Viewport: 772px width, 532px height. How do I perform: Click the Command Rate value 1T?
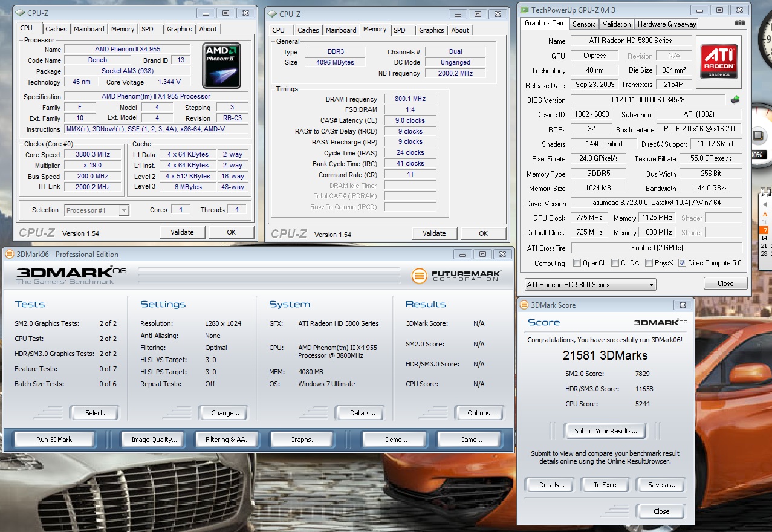[x=410, y=174]
